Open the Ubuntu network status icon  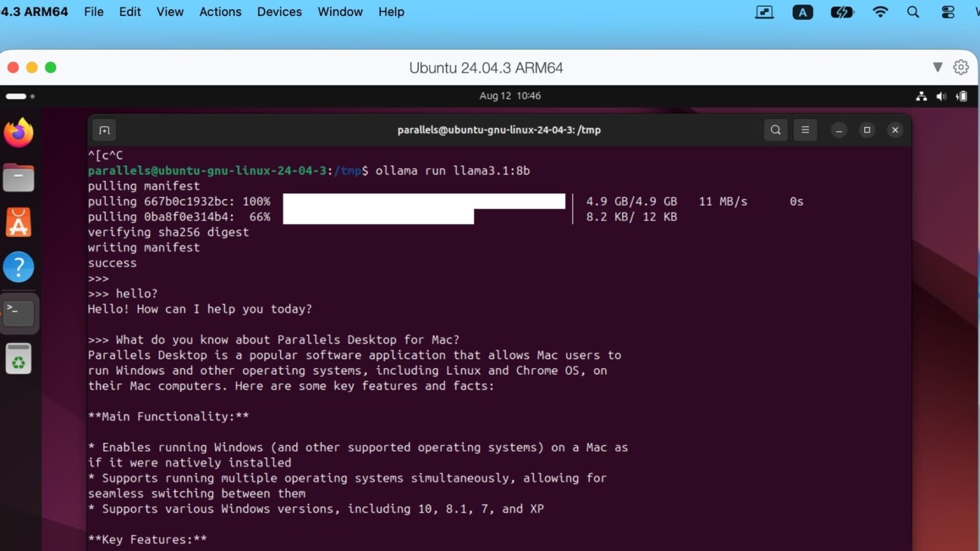coord(921,96)
